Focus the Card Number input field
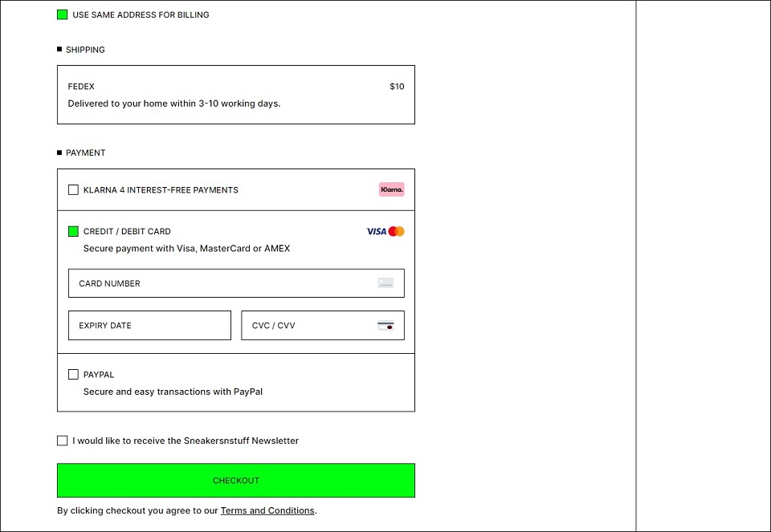Screen dimensions: 771x532 (x=236, y=283)
